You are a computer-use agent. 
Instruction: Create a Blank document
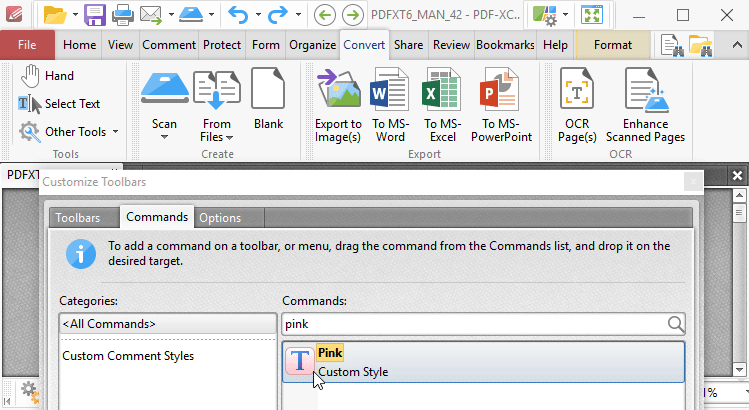[268, 91]
